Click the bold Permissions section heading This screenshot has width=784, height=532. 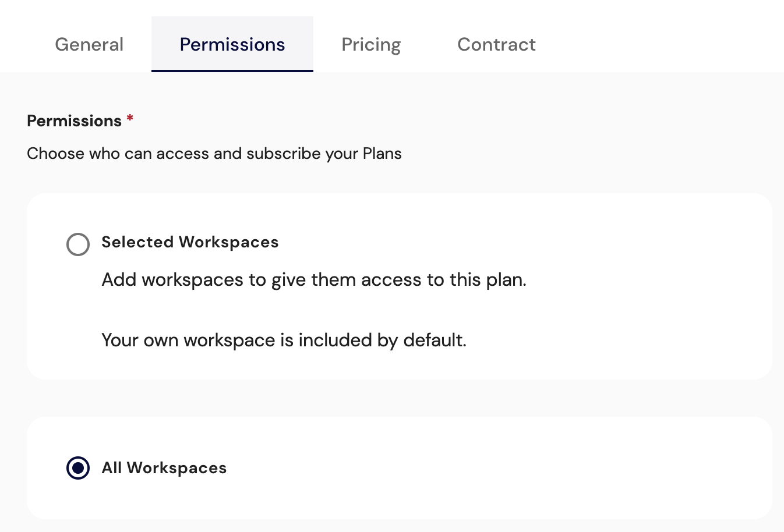[75, 121]
